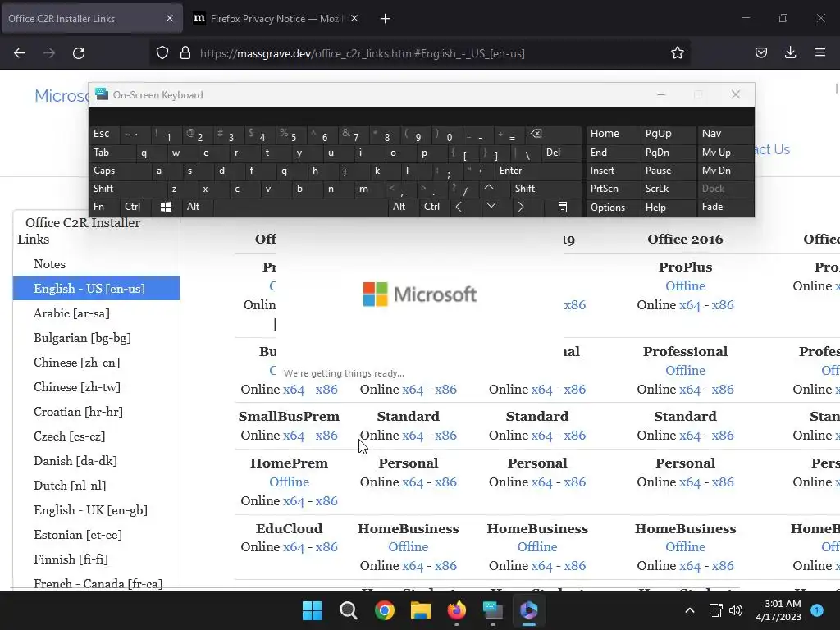Launch Google Chrome from the taskbar

[x=385, y=610]
